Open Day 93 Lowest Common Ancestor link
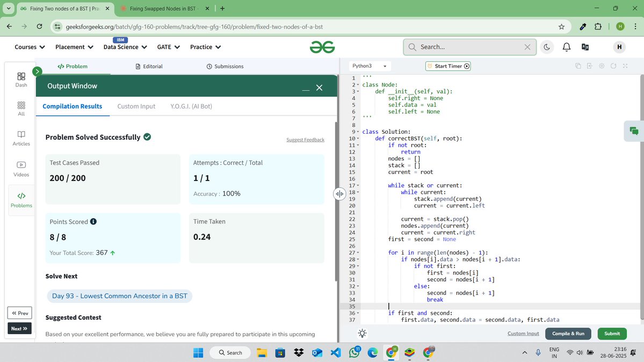644x362 pixels. coord(120,296)
